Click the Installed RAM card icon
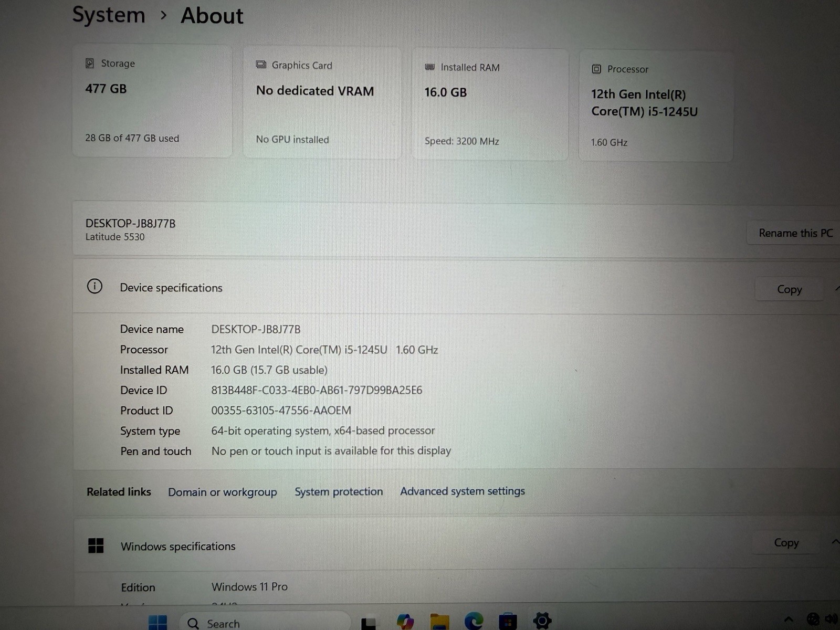 pos(429,67)
